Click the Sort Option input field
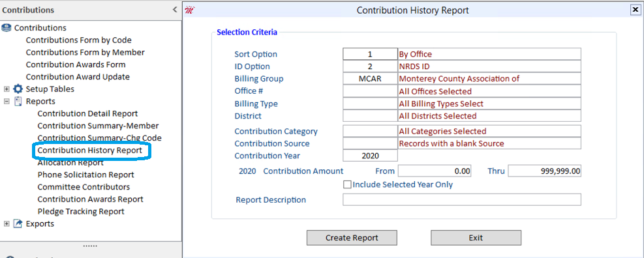Image resolution: width=644 pixels, height=258 pixels. pos(370,54)
